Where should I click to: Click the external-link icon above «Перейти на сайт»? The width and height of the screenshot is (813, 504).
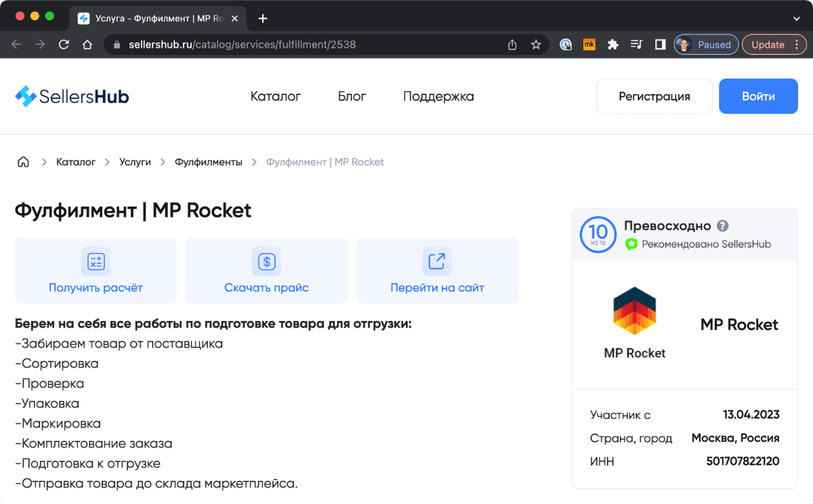tap(436, 261)
